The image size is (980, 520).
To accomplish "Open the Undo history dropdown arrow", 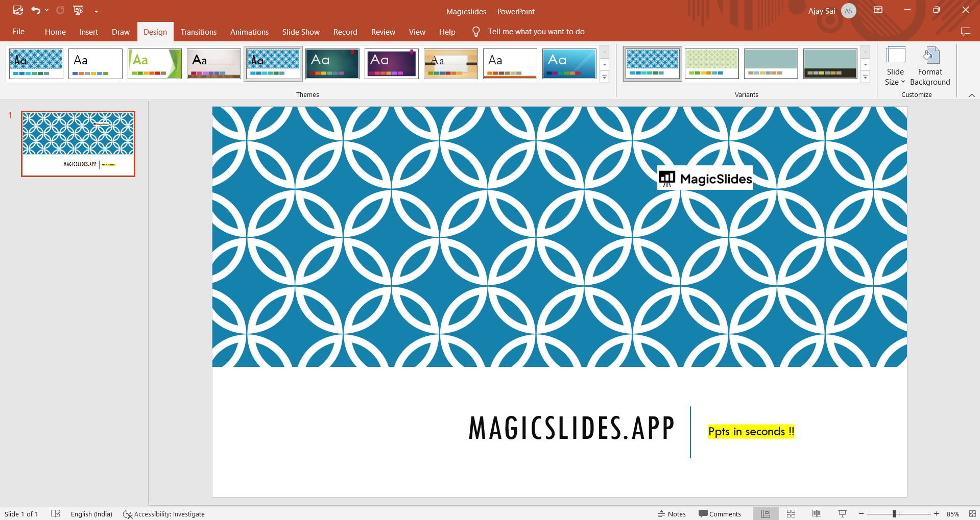I will [x=46, y=10].
